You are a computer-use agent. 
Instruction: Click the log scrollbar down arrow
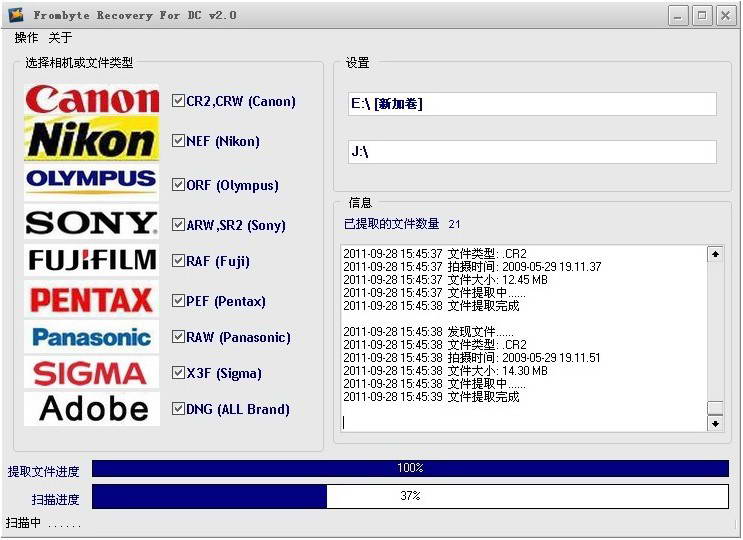(715, 423)
